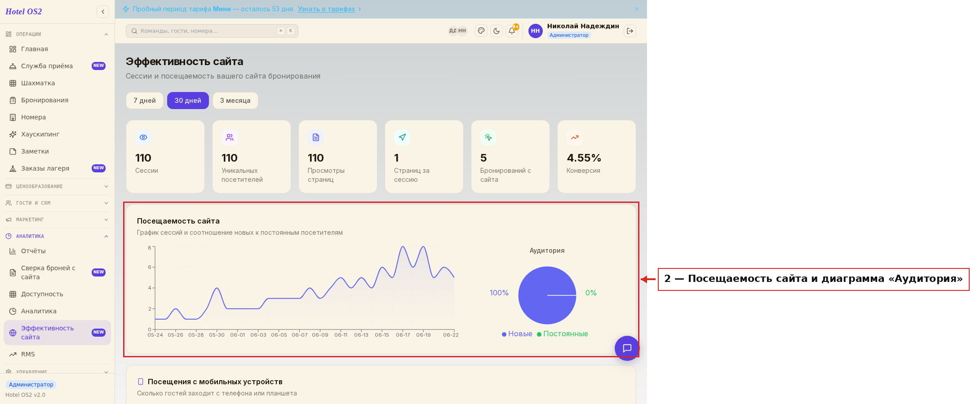Click the НН user avatar
This screenshot has width=980, height=404.
click(535, 31)
